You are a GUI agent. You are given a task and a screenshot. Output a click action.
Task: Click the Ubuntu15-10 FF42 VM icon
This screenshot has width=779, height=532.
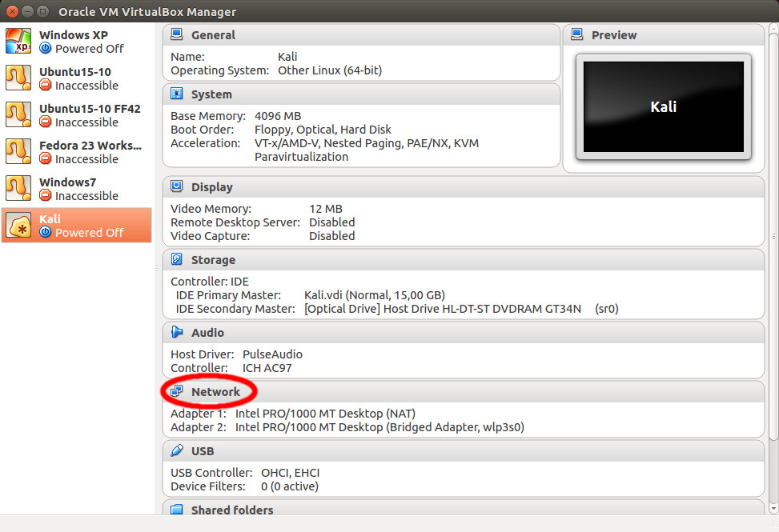point(18,114)
